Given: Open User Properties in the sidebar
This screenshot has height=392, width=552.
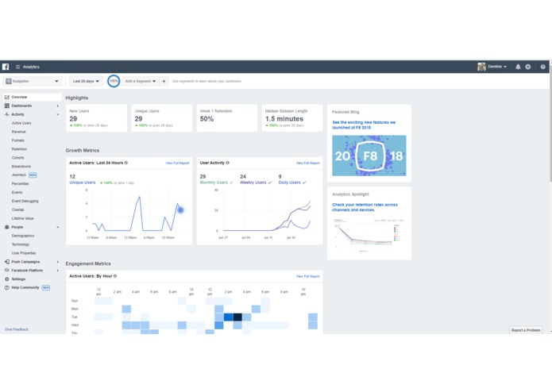Looking at the screenshot, I should pos(24,253).
